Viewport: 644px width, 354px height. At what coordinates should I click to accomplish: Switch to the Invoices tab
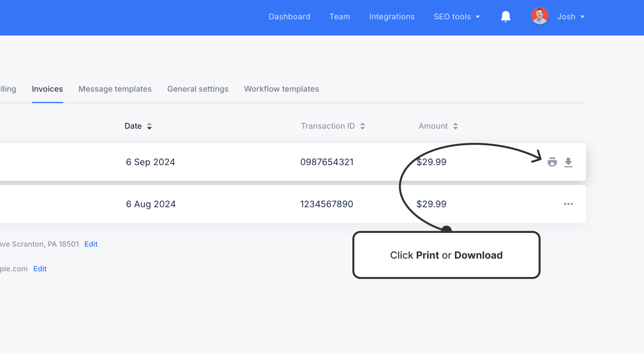tap(47, 89)
